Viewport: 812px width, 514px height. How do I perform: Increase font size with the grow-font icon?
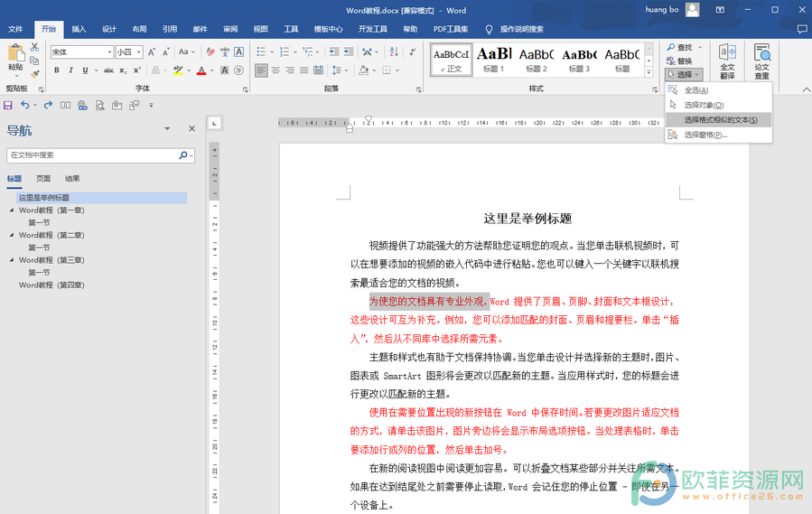coord(152,51)
